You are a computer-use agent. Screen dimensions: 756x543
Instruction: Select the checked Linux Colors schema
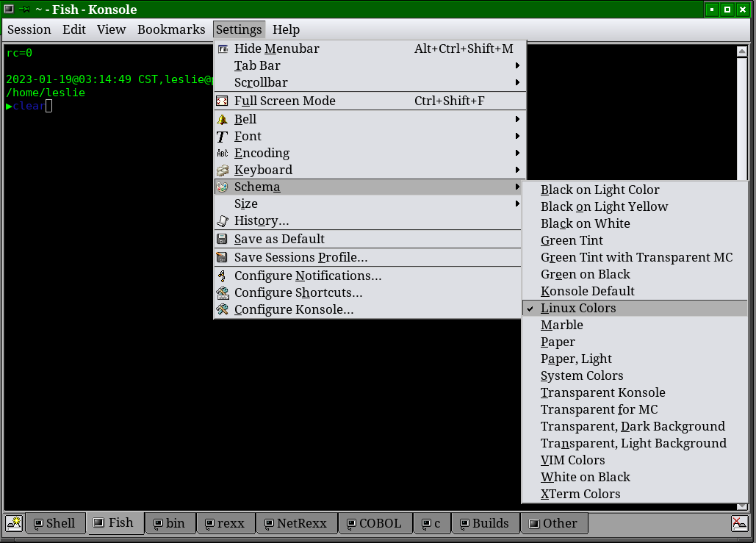click(x=635, y=308)
